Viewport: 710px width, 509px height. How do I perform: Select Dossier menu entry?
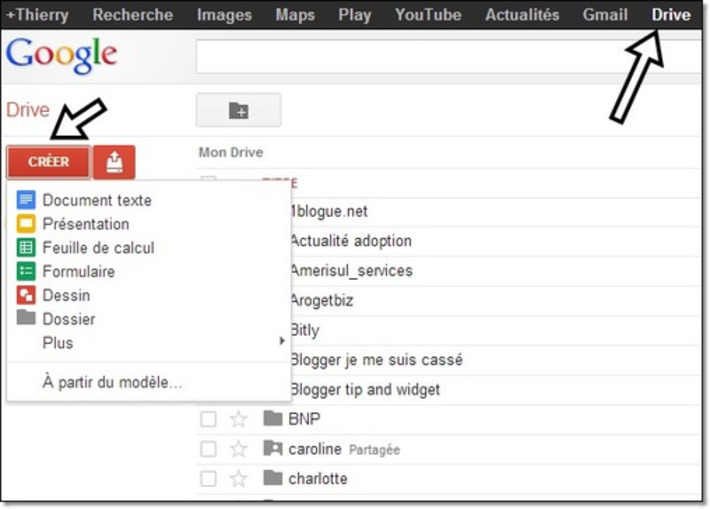[x=69, y=319]
